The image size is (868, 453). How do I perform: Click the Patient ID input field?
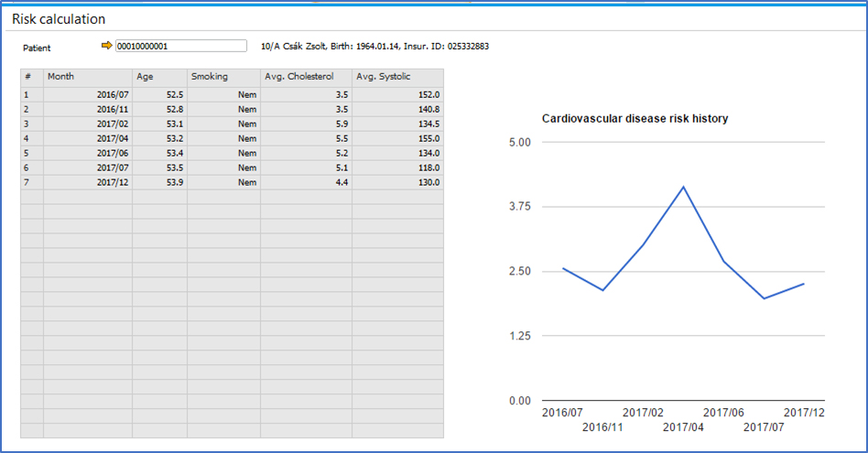[x=181, y=46]
